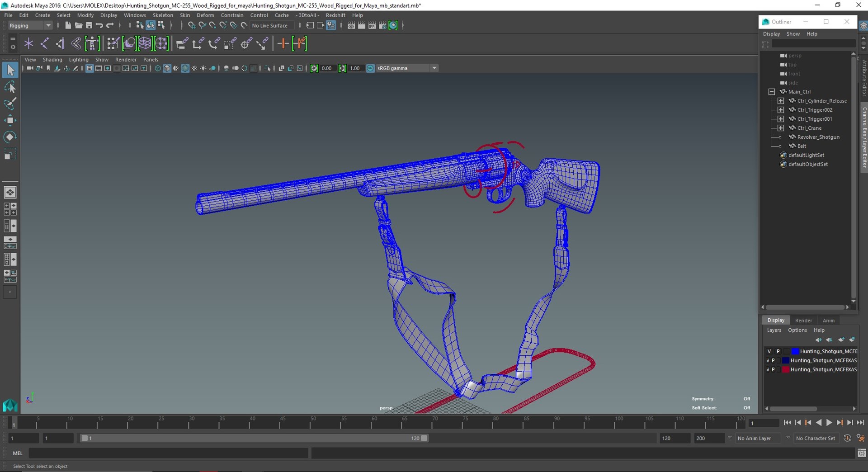Click the IPR render icon

pyautogui.click(x=372, y=25)
